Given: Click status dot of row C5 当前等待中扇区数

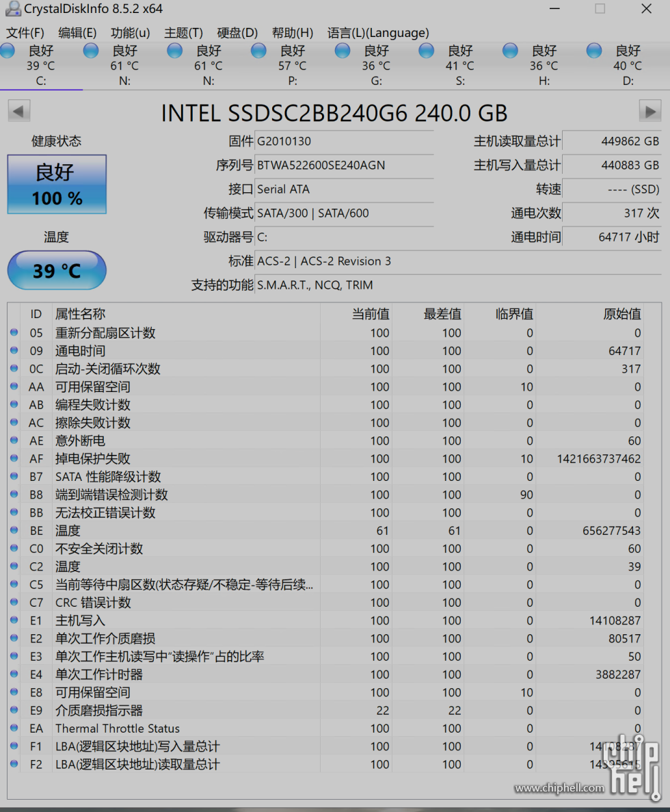Looking at the screenshot, I should [x=14, y=584].
